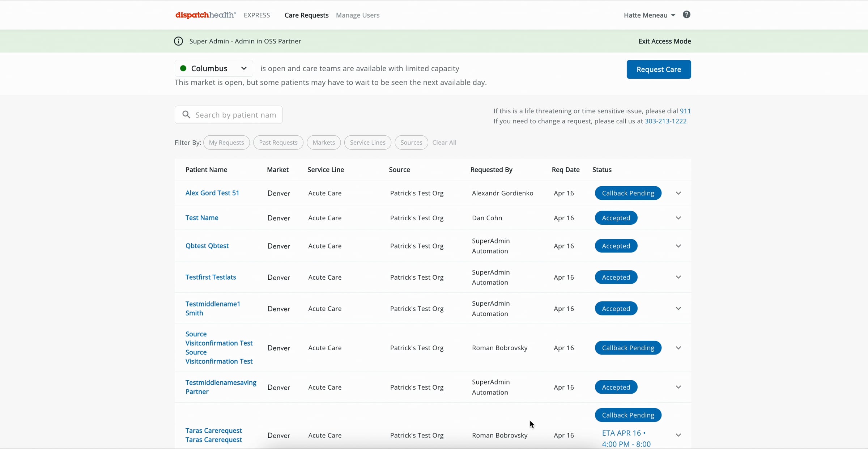Expand the Alex Gord Test 51 row chevron
This screenshot has width=868, height=449.
(x=678, y=193)
